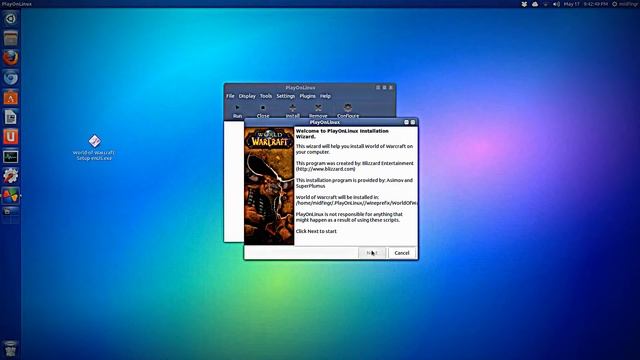Launch Chromium from the dock
This screenshot has height=360, width=640.
coord(11,78)
